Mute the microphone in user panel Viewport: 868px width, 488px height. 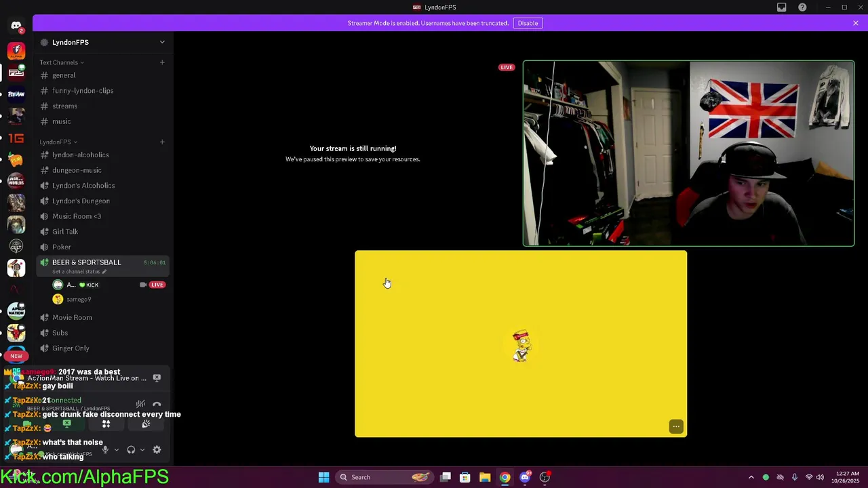pos(105,450)
